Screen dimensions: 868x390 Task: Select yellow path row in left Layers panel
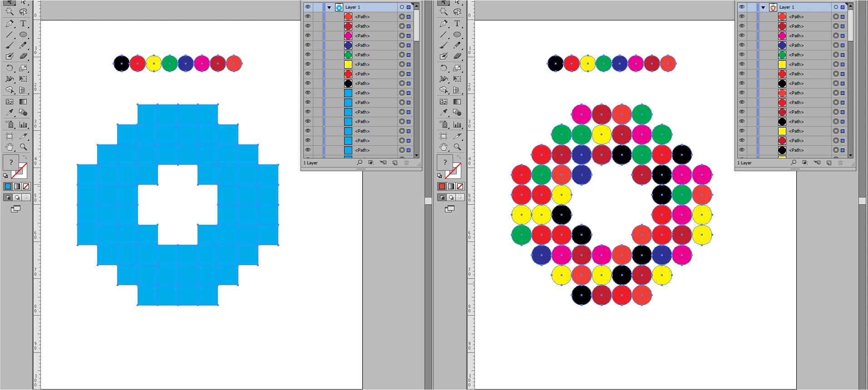pos(358,64)
